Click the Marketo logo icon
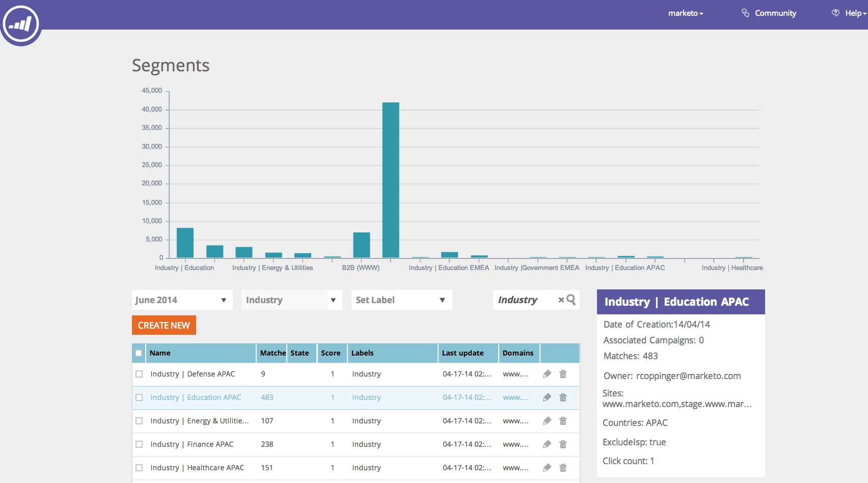Image resolution: width=868 pixels, height=483 pixels. (21, 23)
